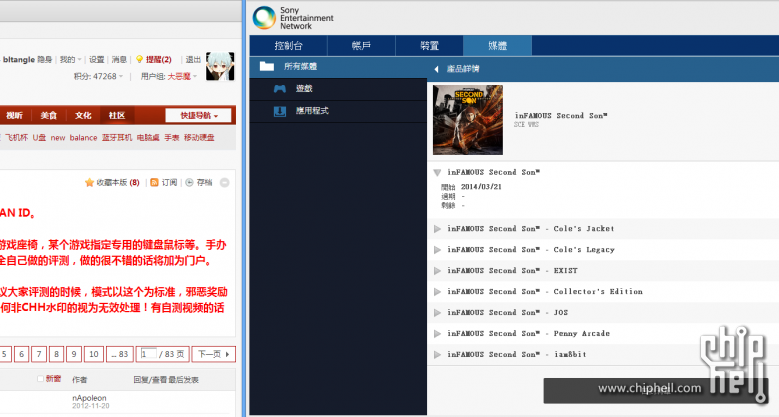Click the 所有媒體 folder icon
This screenshot has height=417, width=779.
[267, 66]
